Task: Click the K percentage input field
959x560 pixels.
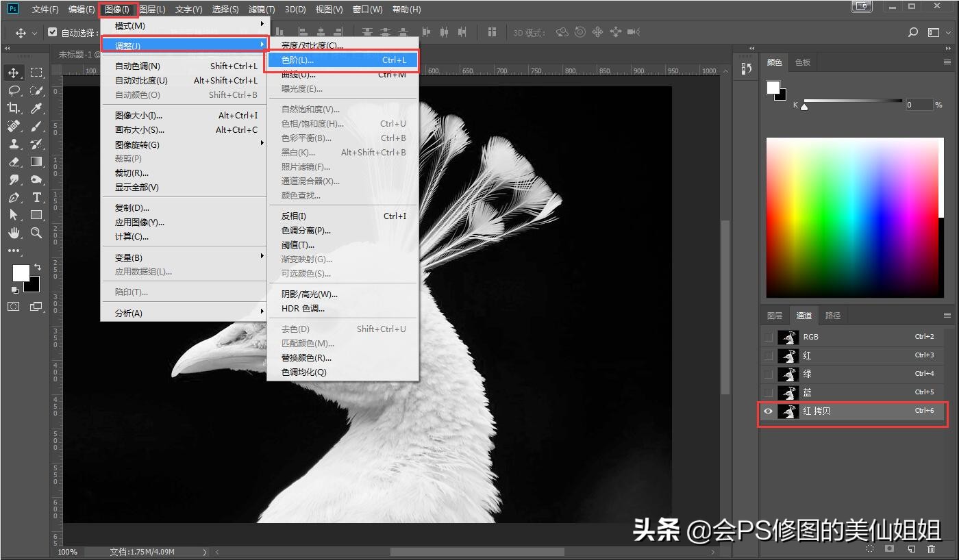Action: tap(918, 105)
